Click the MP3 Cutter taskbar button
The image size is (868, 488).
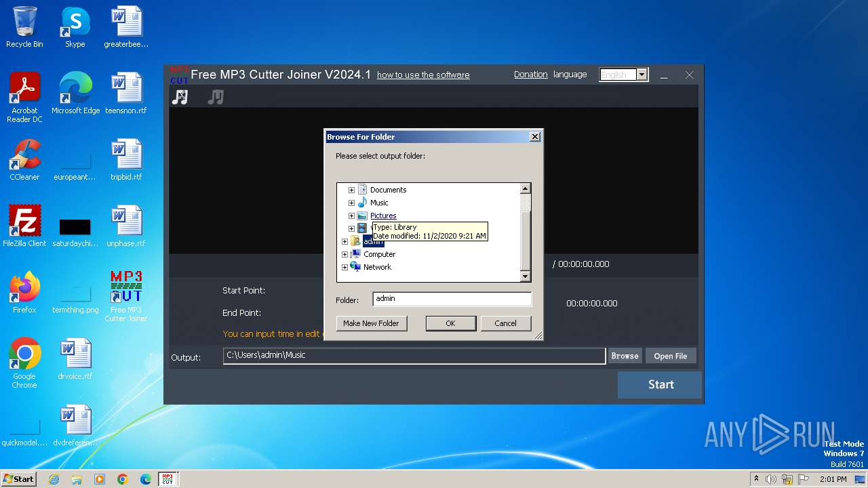coord(167,479)
